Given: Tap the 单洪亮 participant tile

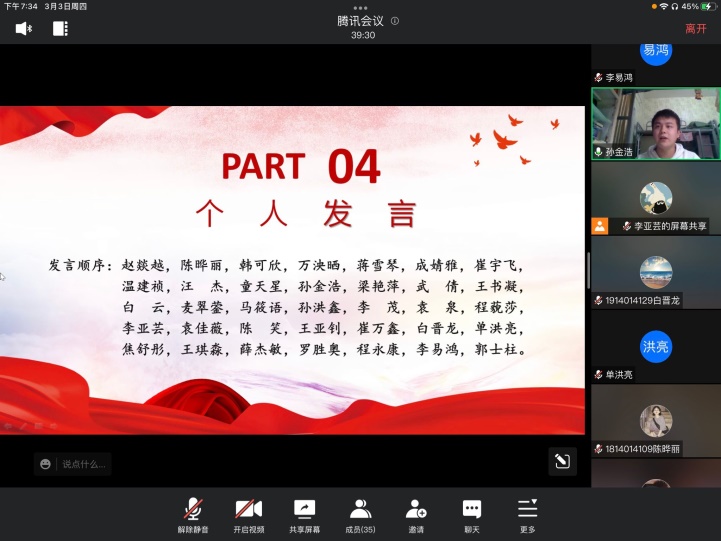Looking at the screenshot, I should (655, 346).
